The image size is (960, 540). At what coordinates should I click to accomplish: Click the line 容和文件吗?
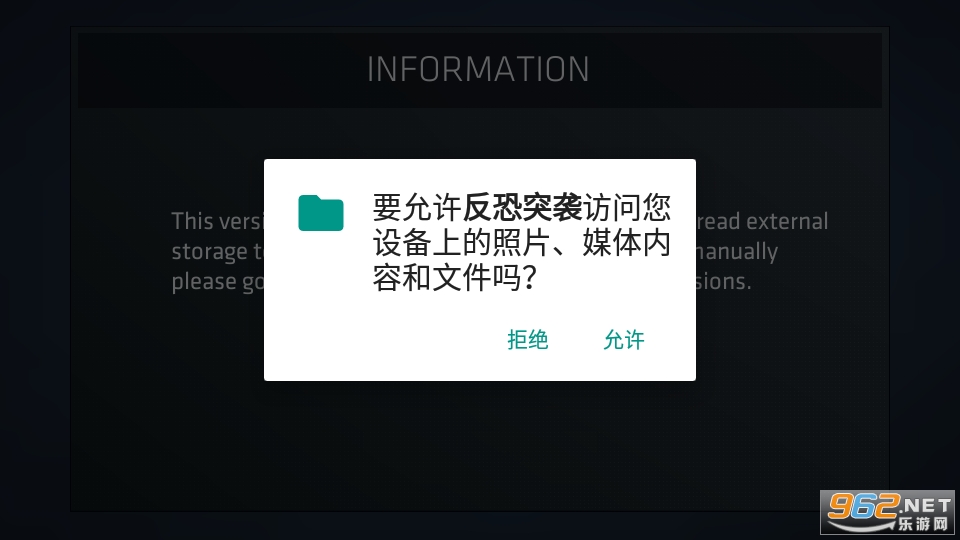pos(455,279)
